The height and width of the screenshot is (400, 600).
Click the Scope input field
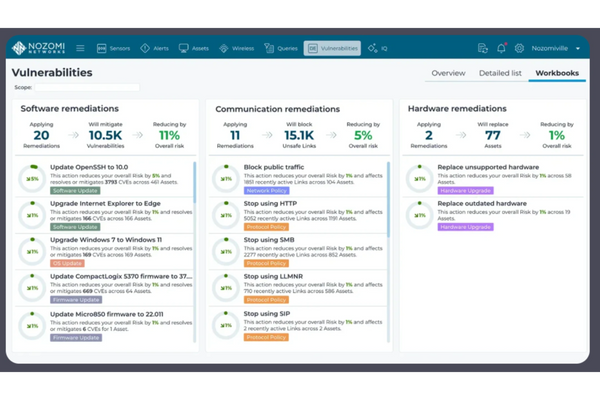click(x=88, y=87)
